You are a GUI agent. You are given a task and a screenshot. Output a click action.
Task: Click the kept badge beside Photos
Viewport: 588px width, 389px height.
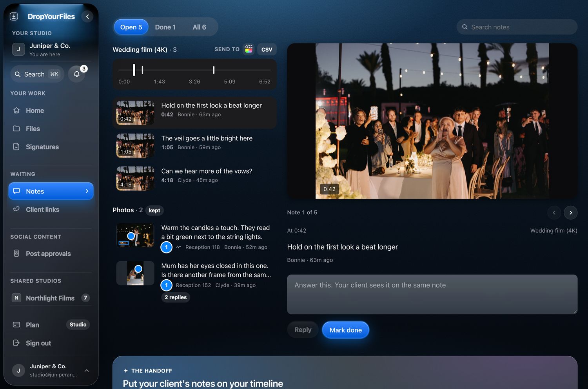pos(154,210)
